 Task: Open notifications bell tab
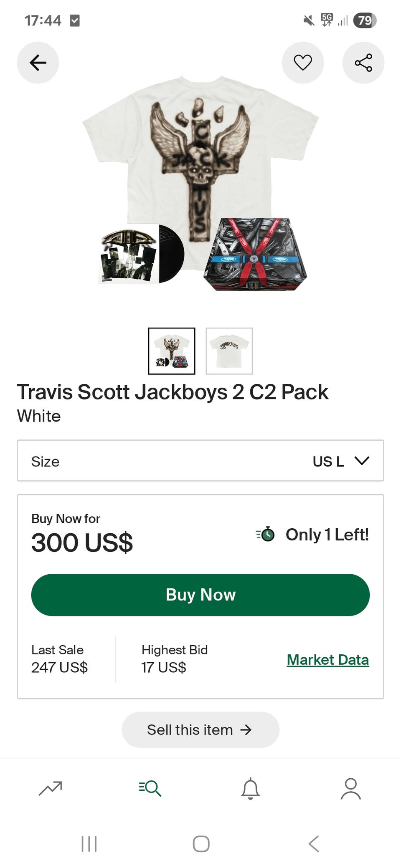250,788
